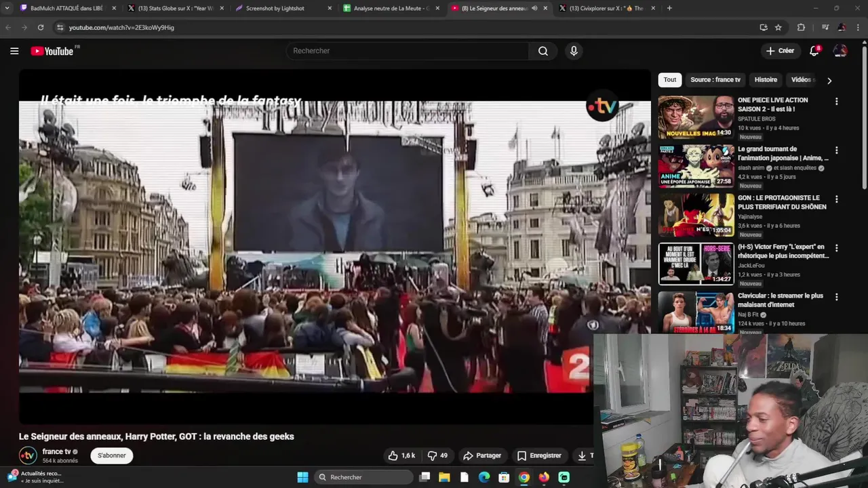Switch to BadMulch ATTAQUÉ browser tab
This screenshot has width=868, height=488.
pyautogui.click(x=66, y=8)
